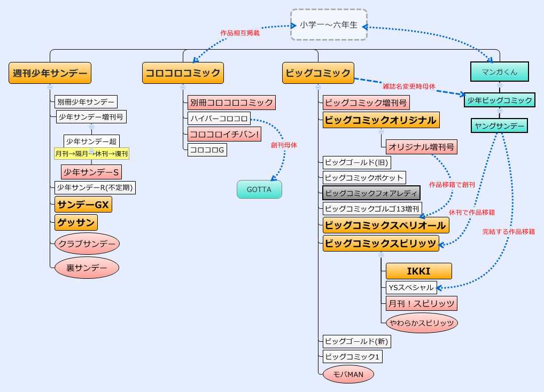Collapse the ビッグコミック branch toggle
This screenshot has width=544, height=392.
coord(318,88)
